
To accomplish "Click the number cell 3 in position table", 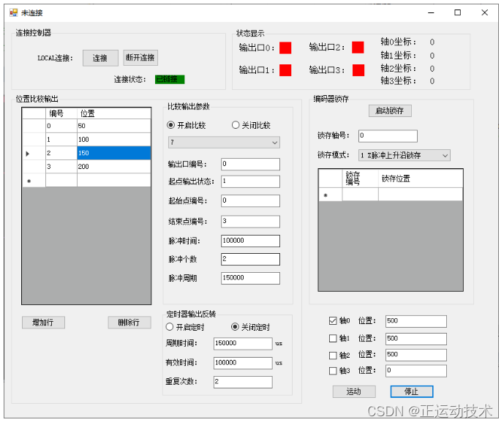I will (61, 167).
